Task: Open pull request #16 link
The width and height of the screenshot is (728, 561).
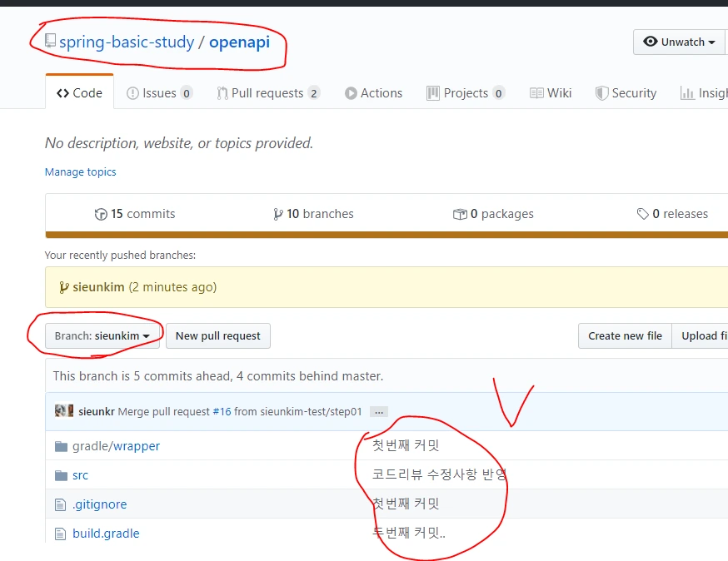Action: tap(222, 411)
